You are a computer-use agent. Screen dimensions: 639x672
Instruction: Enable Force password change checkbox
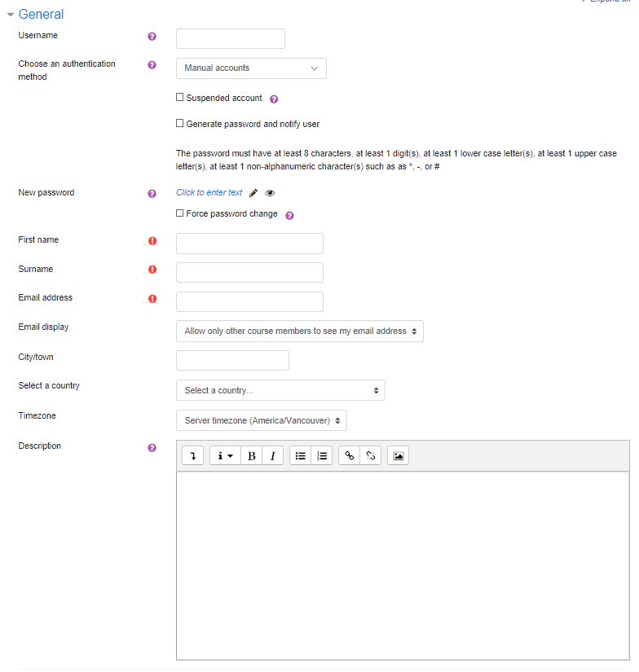179,213
